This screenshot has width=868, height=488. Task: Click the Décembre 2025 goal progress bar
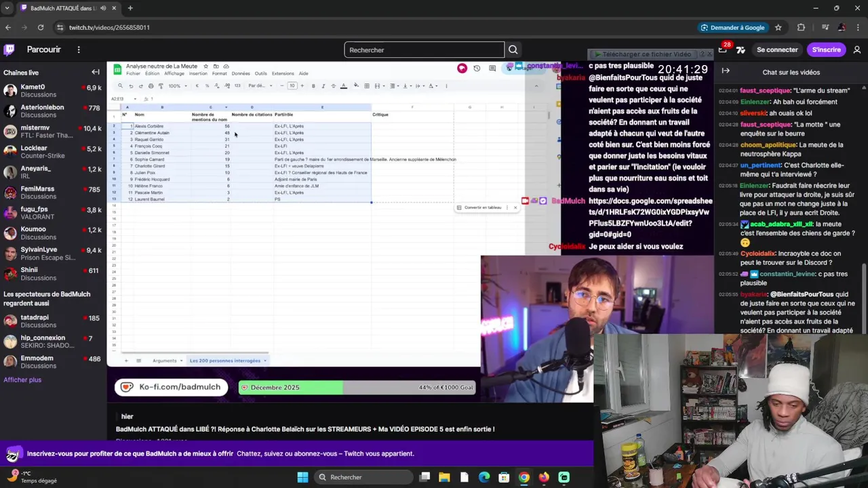pos(357,387)
